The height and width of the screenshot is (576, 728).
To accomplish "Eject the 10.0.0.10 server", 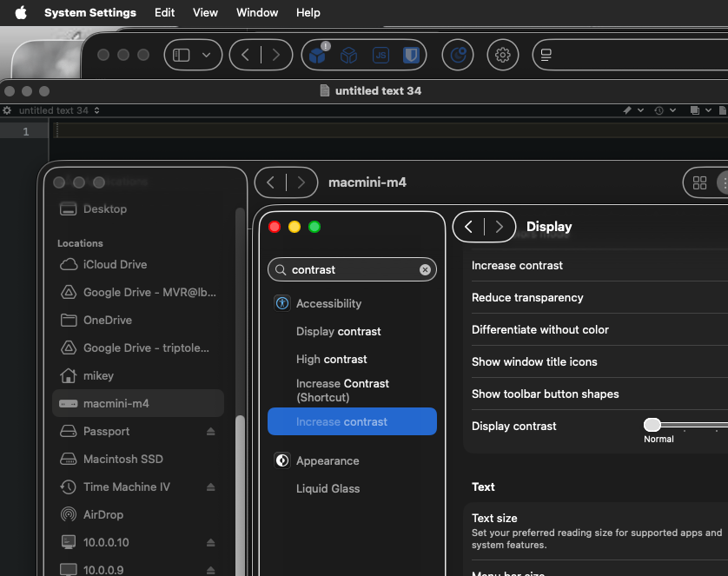I will click(x=211, y=542).
